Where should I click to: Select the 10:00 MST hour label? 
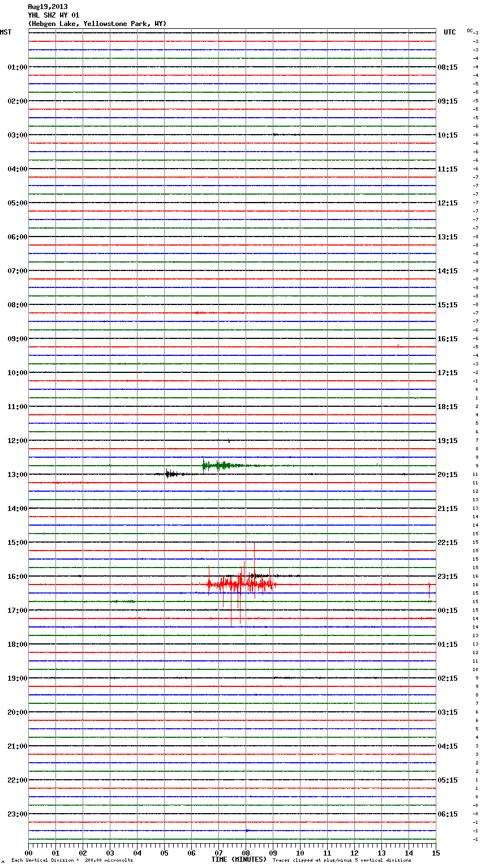click(18, 373)
